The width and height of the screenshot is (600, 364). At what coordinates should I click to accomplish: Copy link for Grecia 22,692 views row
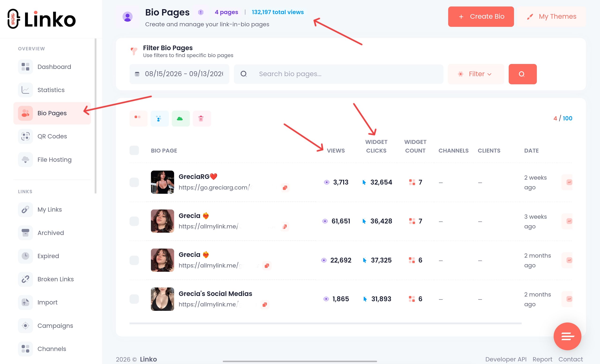pos(267,266)
